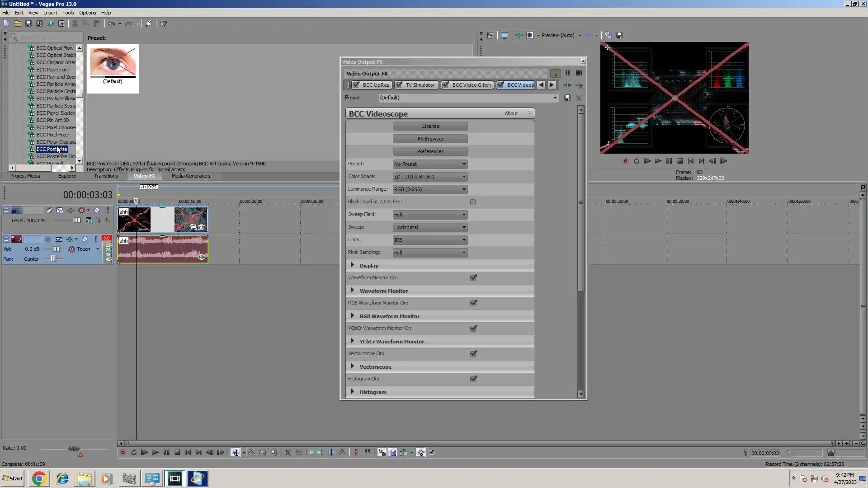Screen dimensions: 868x488
Task: Click Split Screen View icon in preview
Action: tap(530, 35)
